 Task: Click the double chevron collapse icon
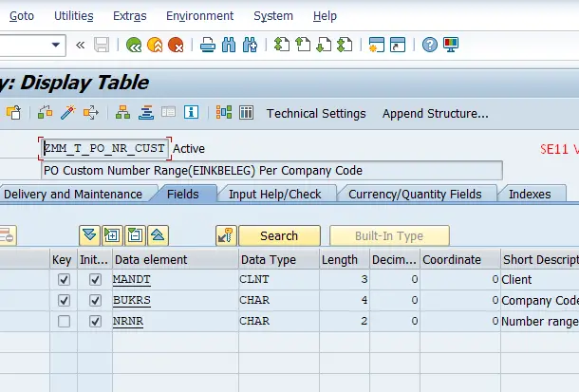point(80,45)
